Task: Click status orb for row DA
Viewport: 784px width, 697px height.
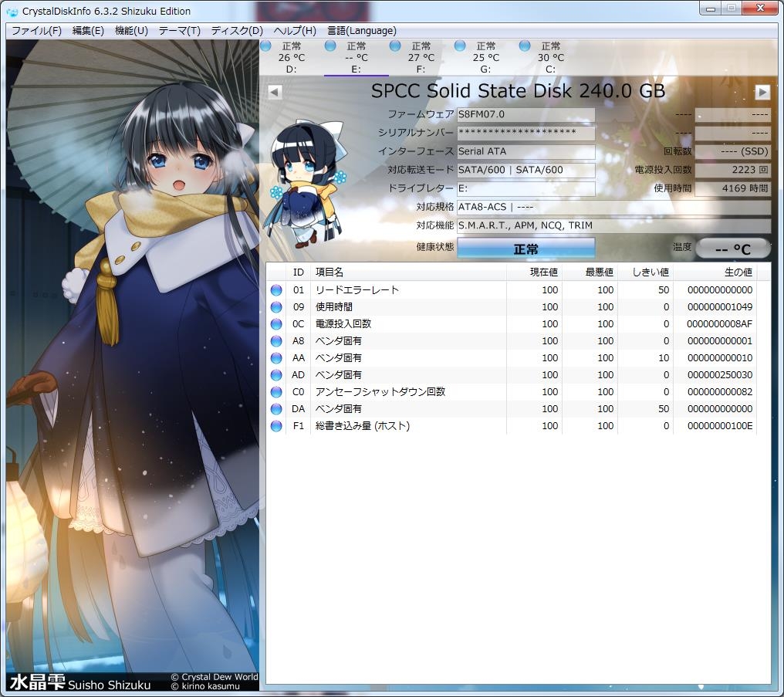Action: click(x=276, y=409)
